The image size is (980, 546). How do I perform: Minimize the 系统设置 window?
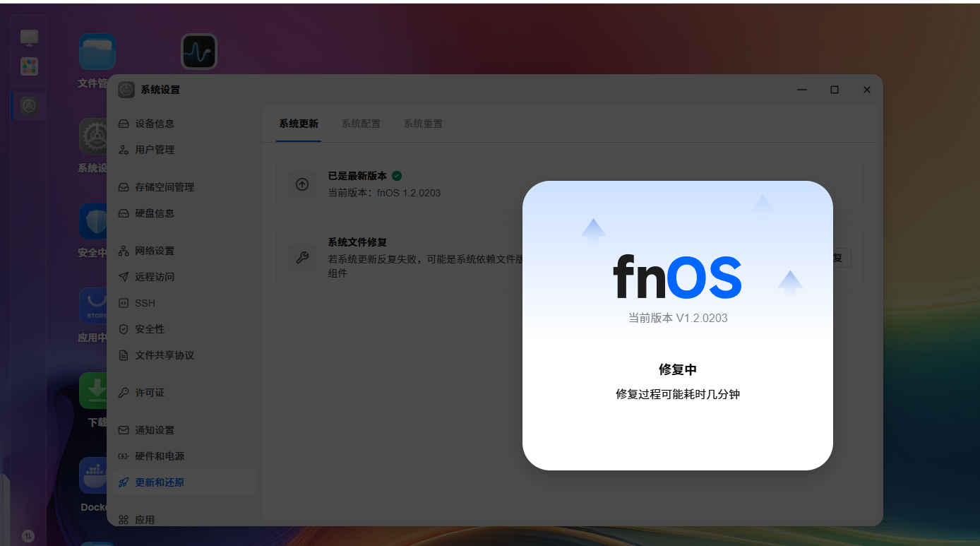(802, 90)
